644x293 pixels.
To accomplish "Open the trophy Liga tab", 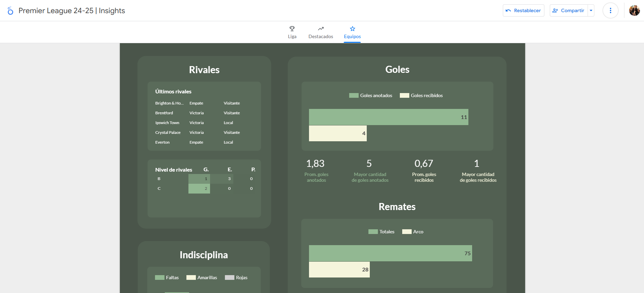I will (292, 32).
